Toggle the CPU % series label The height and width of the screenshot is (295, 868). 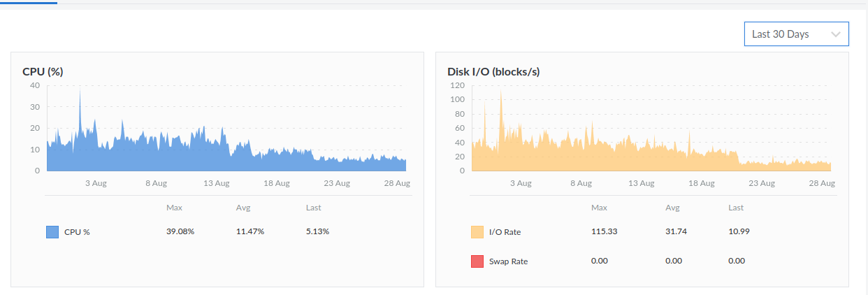click(77, 232)
